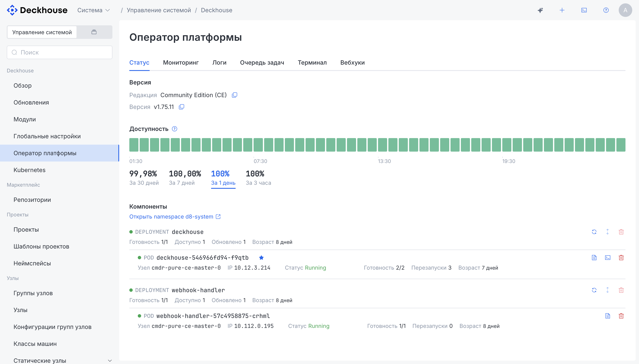Click the Deckhouse logo icon
The width and height of the screenshot is (639, 364).
[12, 10]
